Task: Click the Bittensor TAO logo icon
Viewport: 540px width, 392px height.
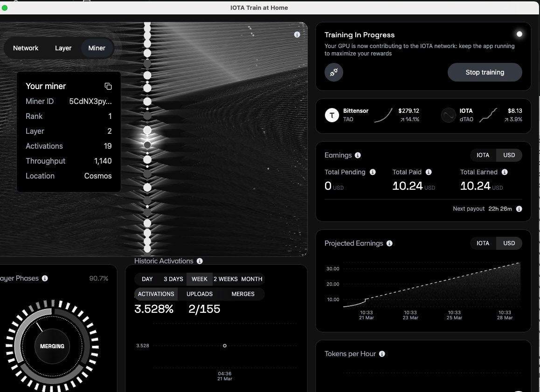Action: [332, 115]
